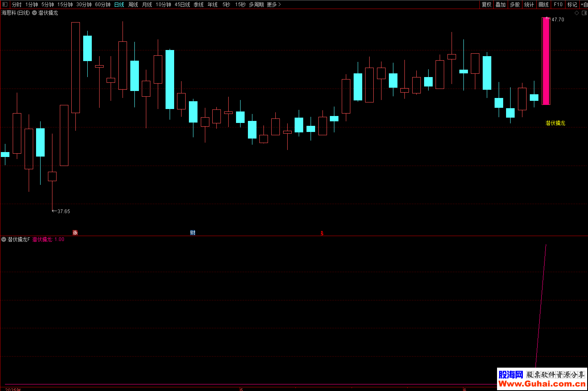
Task: Click the 叠加 overlay button
Action: (x=501, y=5)
